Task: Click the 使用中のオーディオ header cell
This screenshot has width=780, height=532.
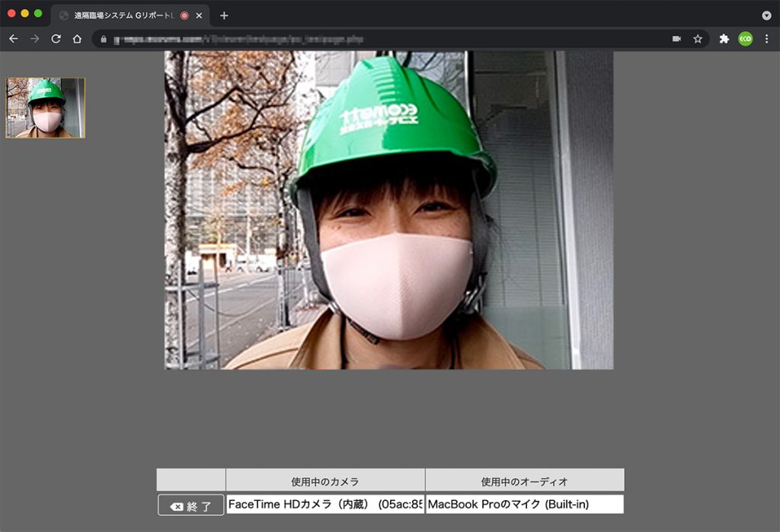Action: tap(525, 480)
